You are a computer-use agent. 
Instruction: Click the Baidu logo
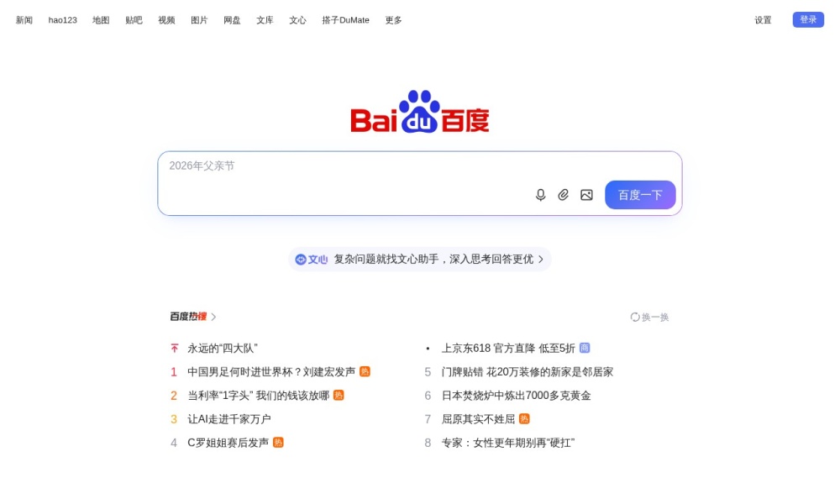[x=420, y=112]
